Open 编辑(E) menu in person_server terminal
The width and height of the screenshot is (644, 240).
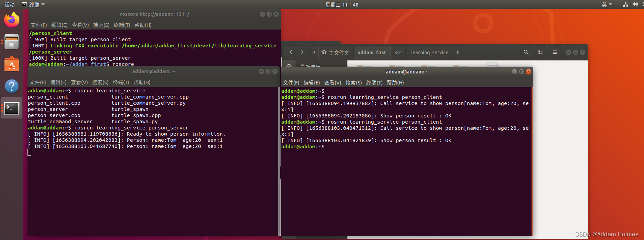[58, 82]
